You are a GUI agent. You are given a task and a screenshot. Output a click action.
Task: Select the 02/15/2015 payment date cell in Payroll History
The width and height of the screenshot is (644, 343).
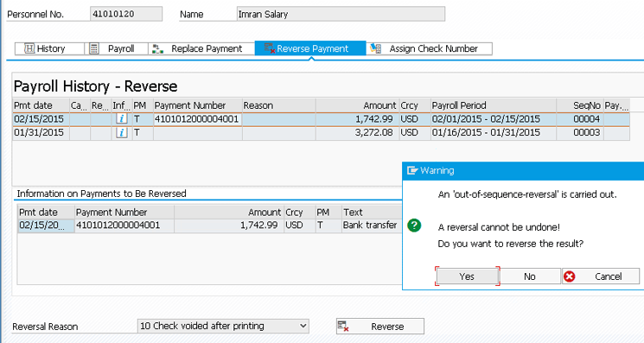pos(41,119)
